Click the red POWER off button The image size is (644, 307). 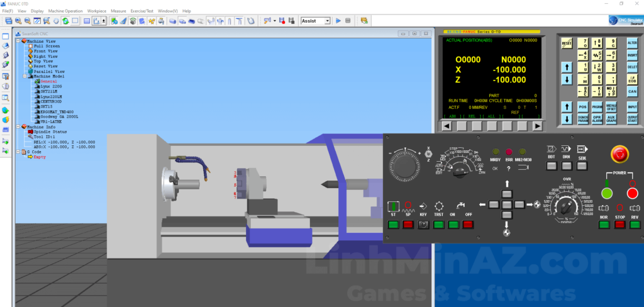pos(633,193)
